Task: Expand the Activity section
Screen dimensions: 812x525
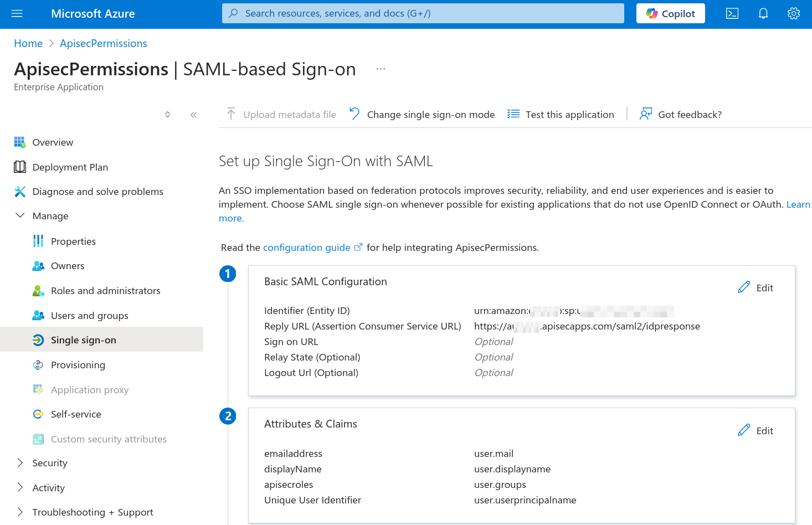Action: coord(20,487)
